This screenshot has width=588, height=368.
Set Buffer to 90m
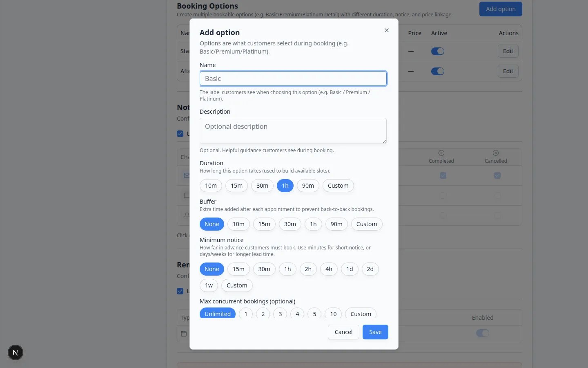[336, 224]
